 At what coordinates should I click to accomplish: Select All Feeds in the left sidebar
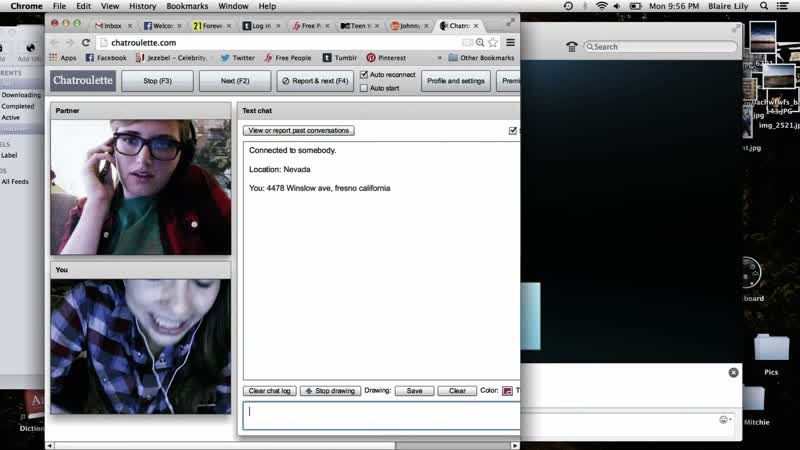[15, 182]
